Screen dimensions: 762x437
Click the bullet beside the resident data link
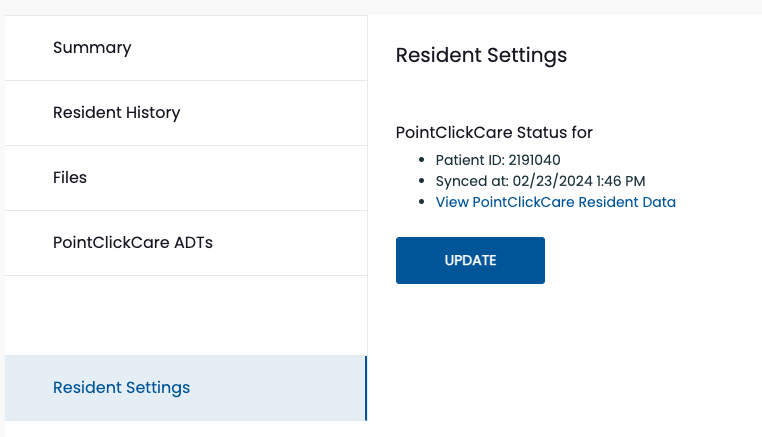(x=421, y=201)
